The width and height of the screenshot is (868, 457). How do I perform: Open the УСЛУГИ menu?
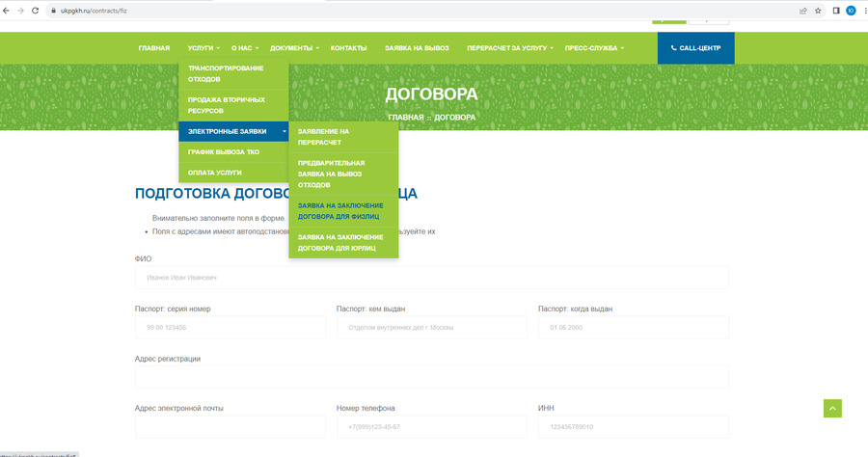(203, 48)
